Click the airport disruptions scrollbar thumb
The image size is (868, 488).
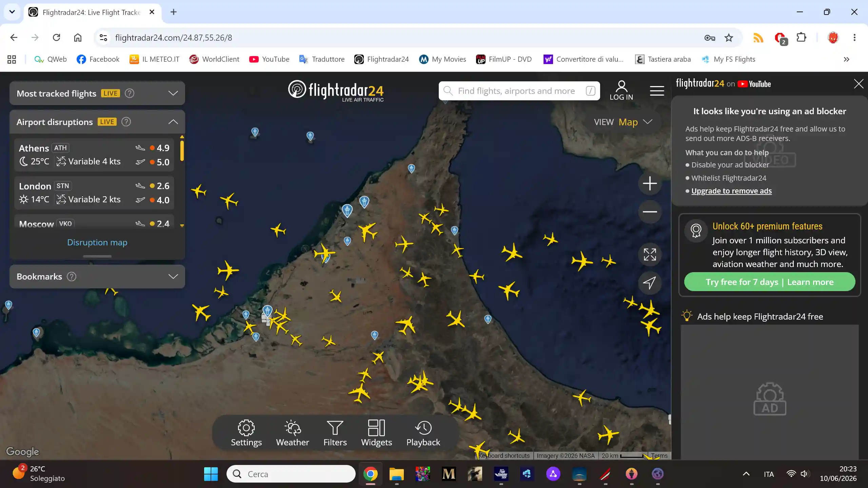tap(182, 151)
